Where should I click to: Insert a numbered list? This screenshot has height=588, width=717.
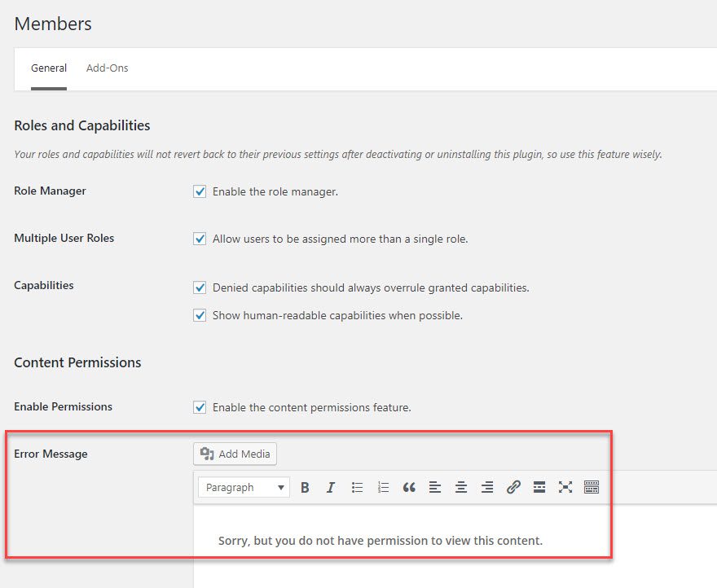pos(383,487)
